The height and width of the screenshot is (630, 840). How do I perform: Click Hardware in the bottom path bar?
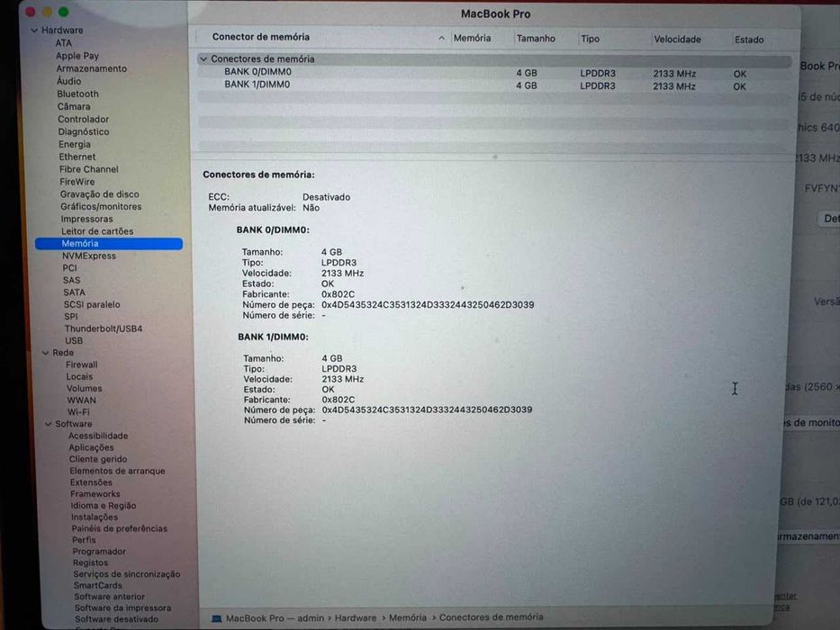tap(356, 618)
